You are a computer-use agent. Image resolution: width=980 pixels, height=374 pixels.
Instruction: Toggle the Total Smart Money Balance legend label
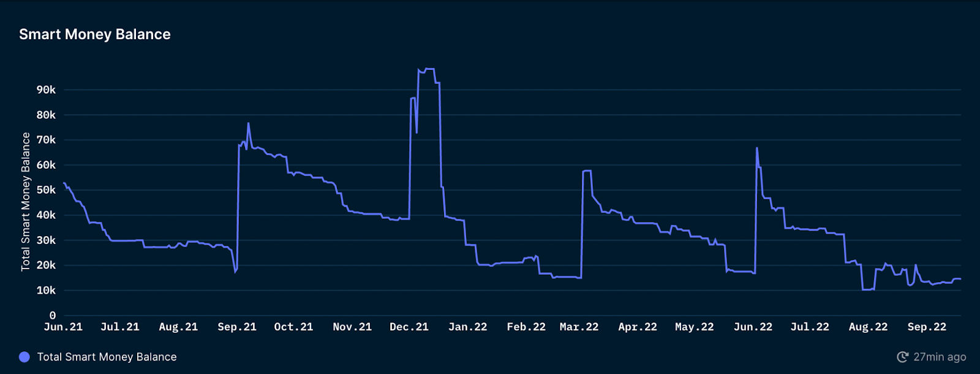(x=107, y=357)
